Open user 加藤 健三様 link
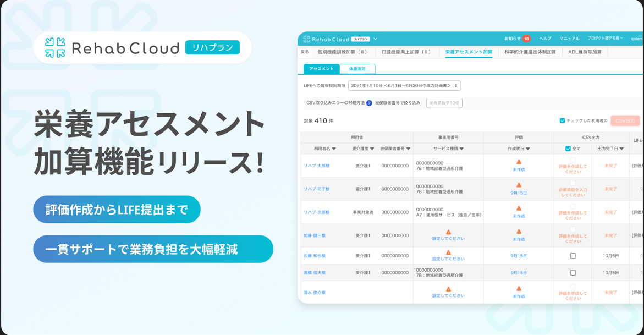The width and height of the screenshot is (644, 335). pyautogui.click(x=314, y=235)
